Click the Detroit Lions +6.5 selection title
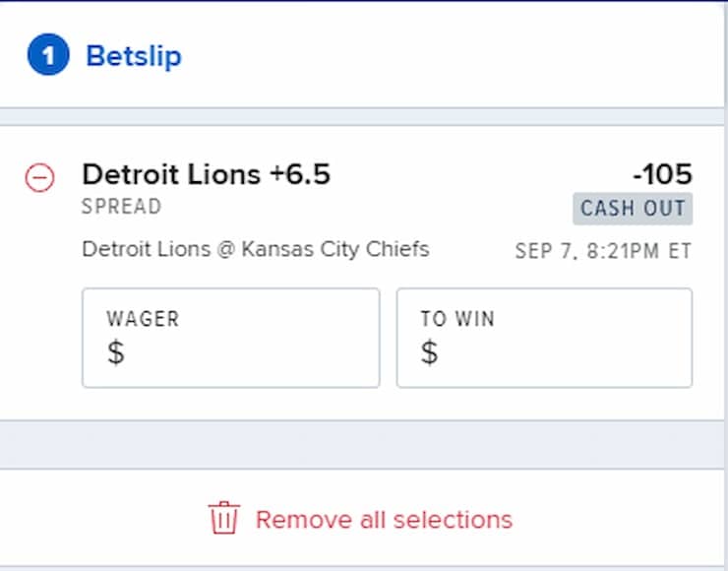728x571 pixels. click(207, 174)
